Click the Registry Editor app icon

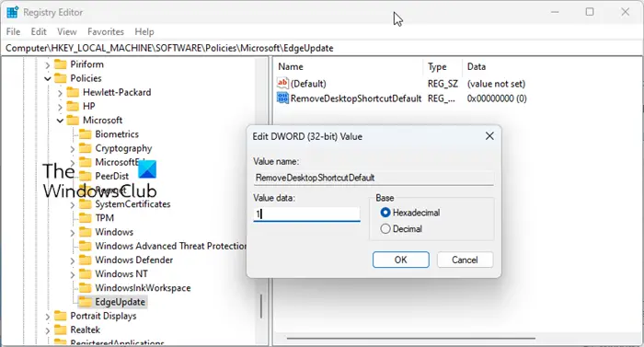tap(12, 12)
